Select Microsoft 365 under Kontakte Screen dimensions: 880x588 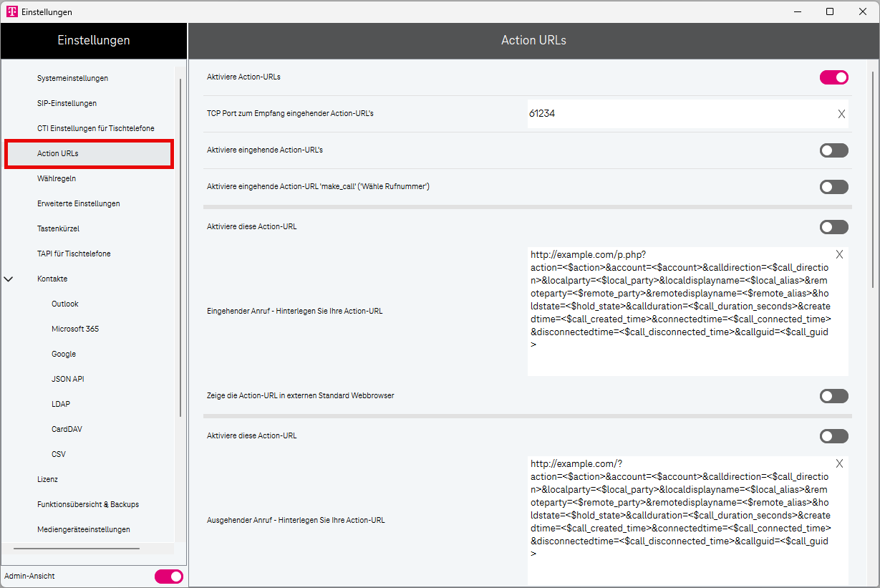(75, 329)
